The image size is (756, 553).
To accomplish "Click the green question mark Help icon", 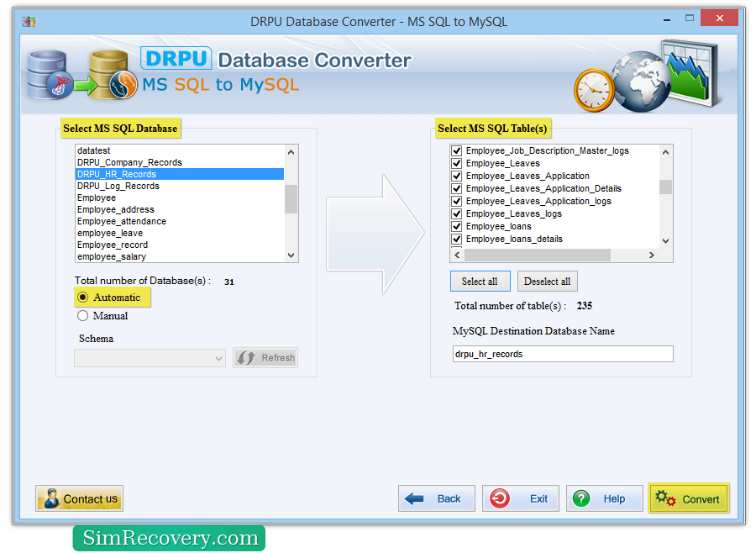I will coord(581,498).
